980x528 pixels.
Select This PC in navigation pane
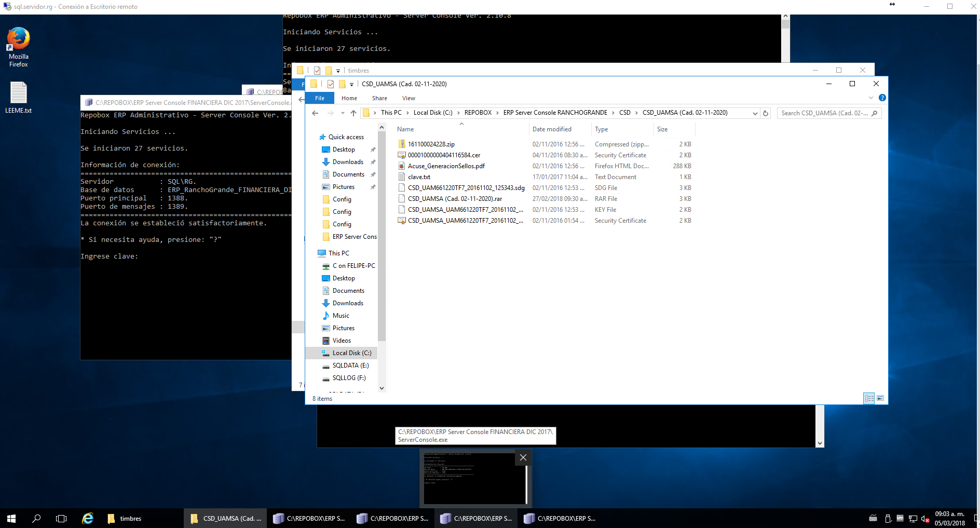coord(338,253)
